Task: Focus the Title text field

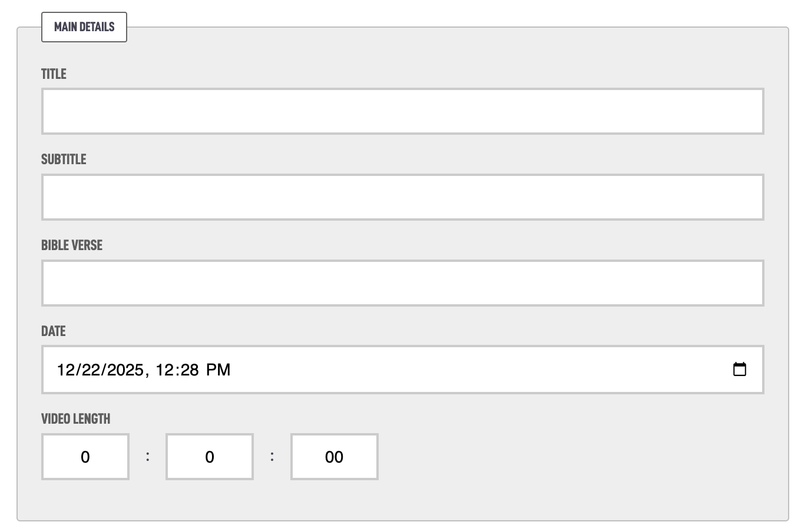Action: 402,111
